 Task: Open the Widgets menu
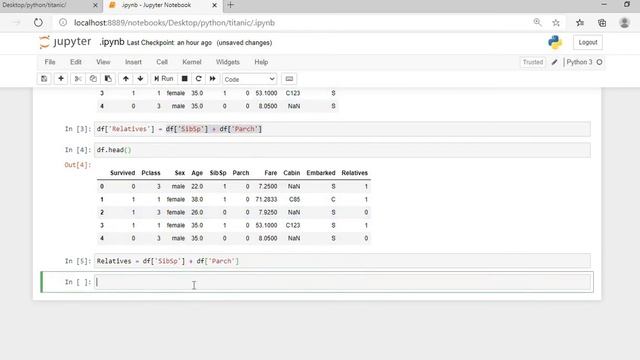click(x=228, y=62)
